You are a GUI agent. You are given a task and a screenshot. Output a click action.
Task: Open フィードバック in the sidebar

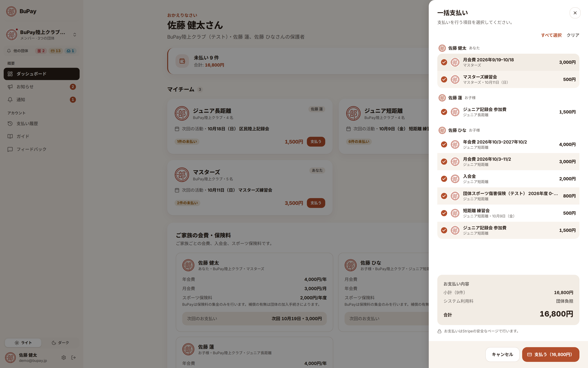tap(41, 149)
